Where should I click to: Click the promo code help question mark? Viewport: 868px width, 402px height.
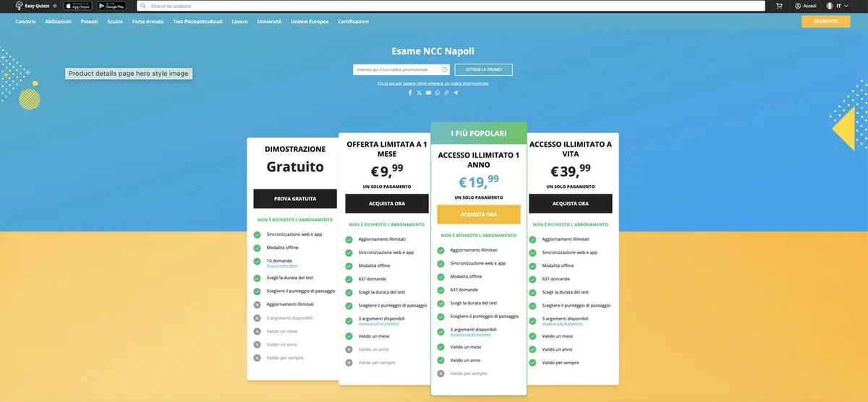pos(444,69)
